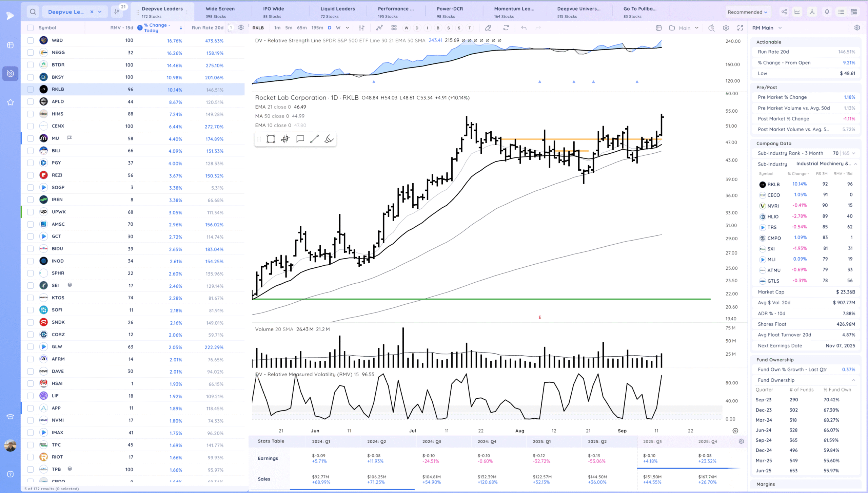Tick the RIOT row checkbox
Screen dimensions: 868x493
coord(31,457)
